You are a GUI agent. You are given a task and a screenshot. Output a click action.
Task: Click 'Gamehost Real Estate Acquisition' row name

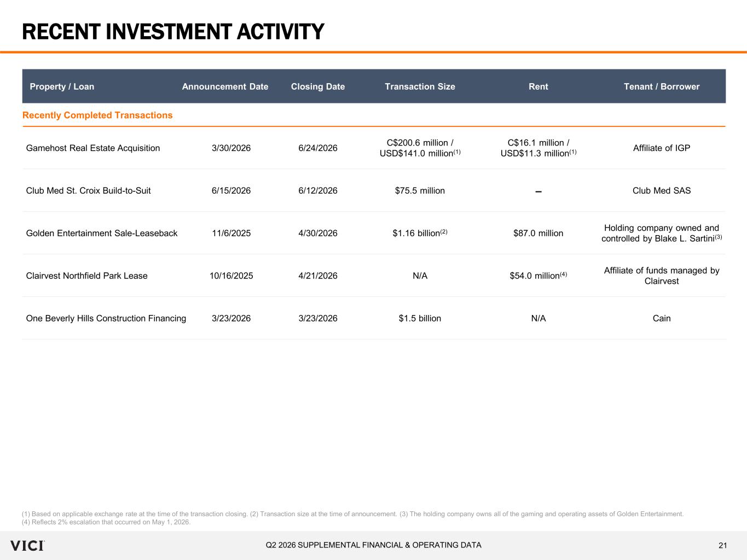93,148
